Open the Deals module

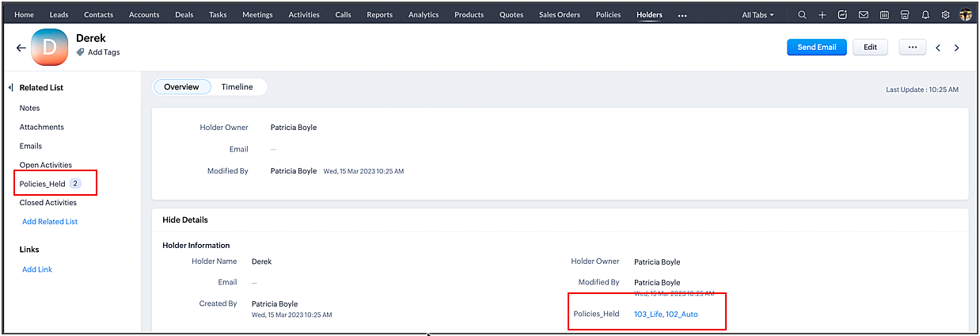point(184,15)
